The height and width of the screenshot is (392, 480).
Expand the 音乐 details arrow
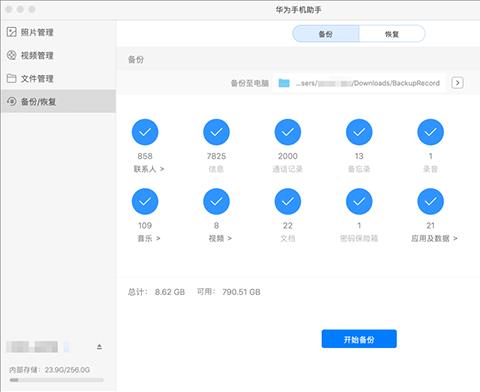[x=158, y=238]
